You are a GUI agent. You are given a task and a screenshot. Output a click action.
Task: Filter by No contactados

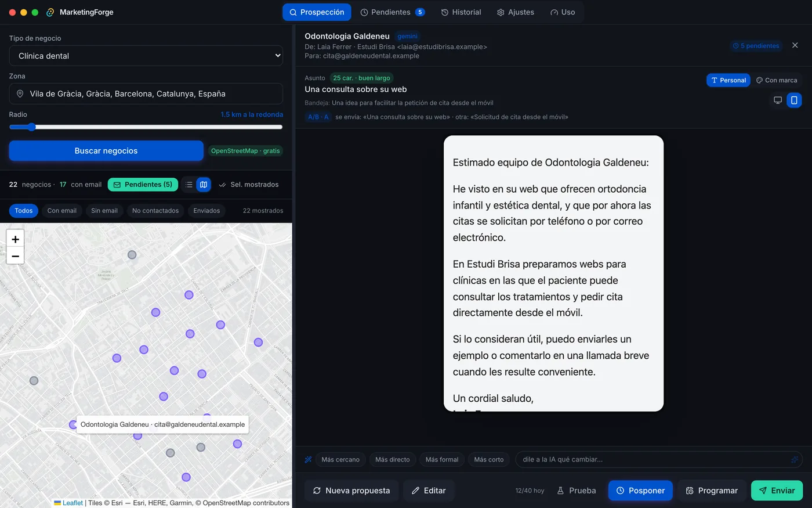(155, 211)
